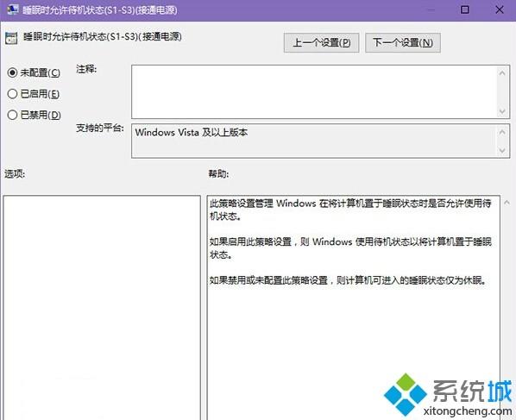Click the Windows Vista supported platform field
Viewport: 516px width, 420px height.
[x=314, y=141]
